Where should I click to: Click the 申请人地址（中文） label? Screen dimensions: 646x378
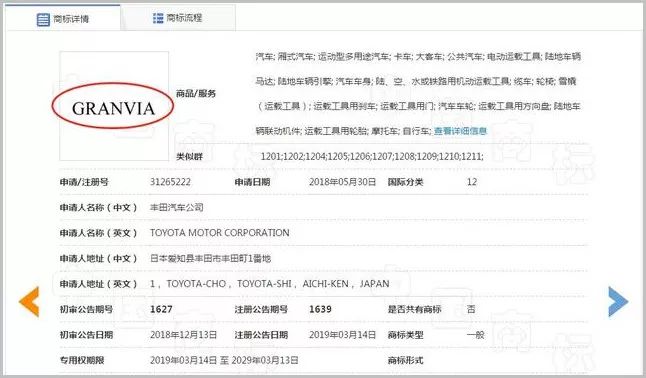pos(98,258)
